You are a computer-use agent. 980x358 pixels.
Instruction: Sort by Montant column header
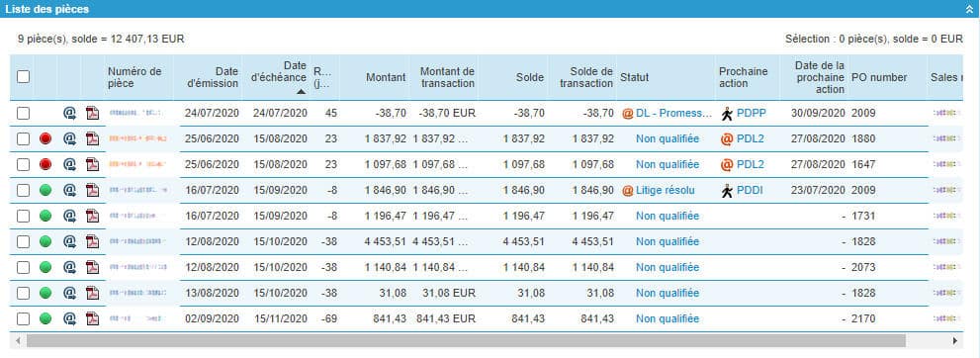pos(386,77)
